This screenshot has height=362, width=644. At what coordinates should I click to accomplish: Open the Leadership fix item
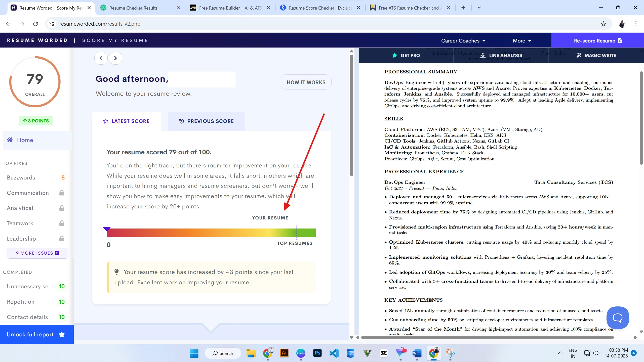[36, 239]
